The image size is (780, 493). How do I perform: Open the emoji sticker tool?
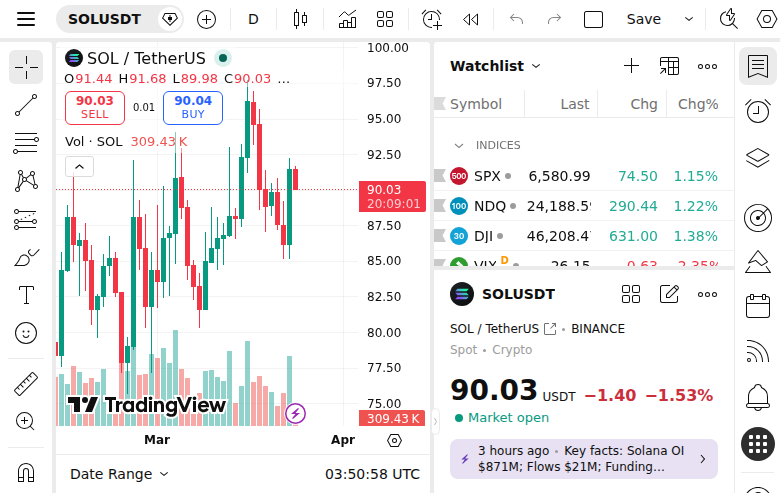(26, 333)
